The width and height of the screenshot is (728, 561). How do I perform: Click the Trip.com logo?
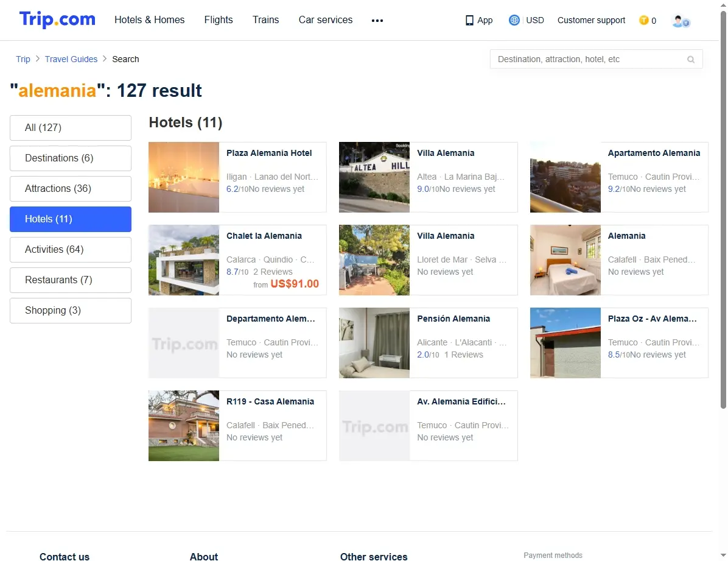pyautogui.click(x=57, y=19)
